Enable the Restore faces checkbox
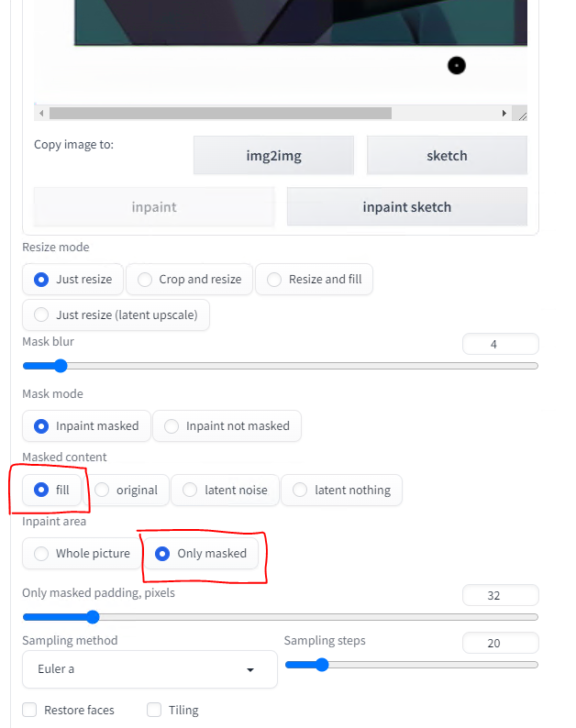This screenshot has width=576, height=728. (29, 710)
